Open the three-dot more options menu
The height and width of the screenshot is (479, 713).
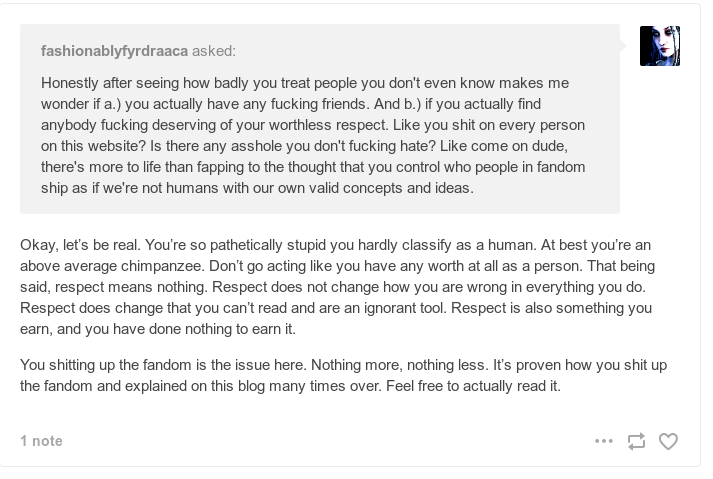[x=603, y=441]
